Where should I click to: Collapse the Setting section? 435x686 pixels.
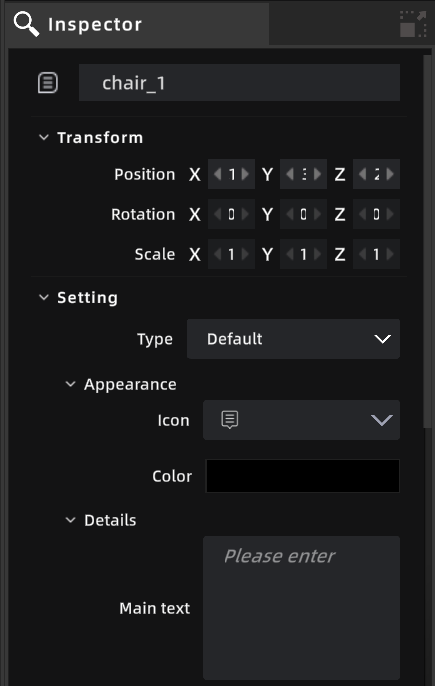pyautogui.click(x=44, y=298)
